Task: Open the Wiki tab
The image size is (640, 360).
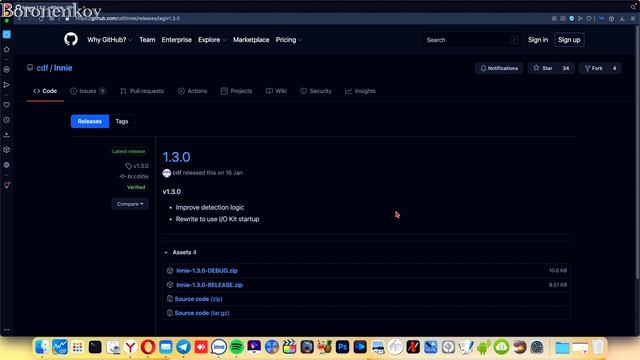Action: coord(276,91)
